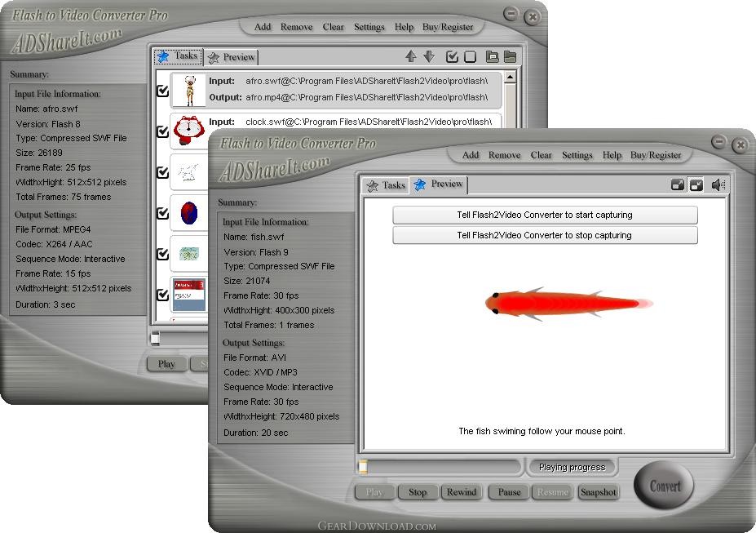Open Help menu in back window
Screen dimensions: 756x533
[404, 27]
